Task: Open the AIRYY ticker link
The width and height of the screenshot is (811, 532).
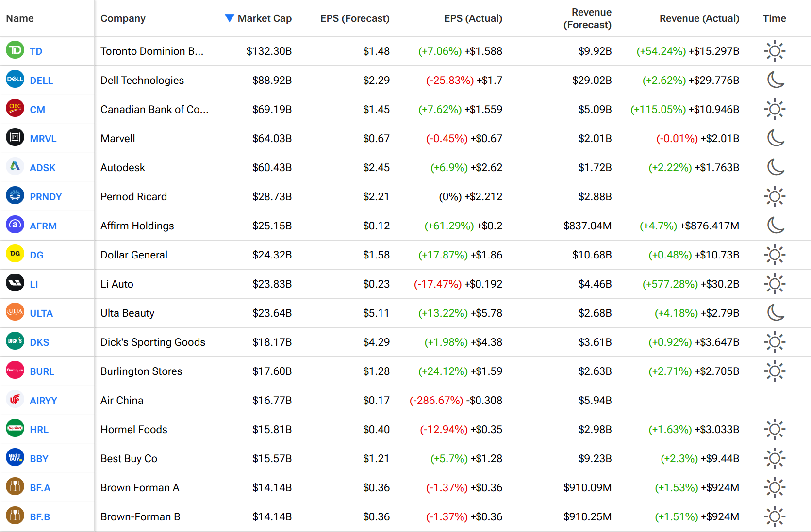Action: coord(43,401)
